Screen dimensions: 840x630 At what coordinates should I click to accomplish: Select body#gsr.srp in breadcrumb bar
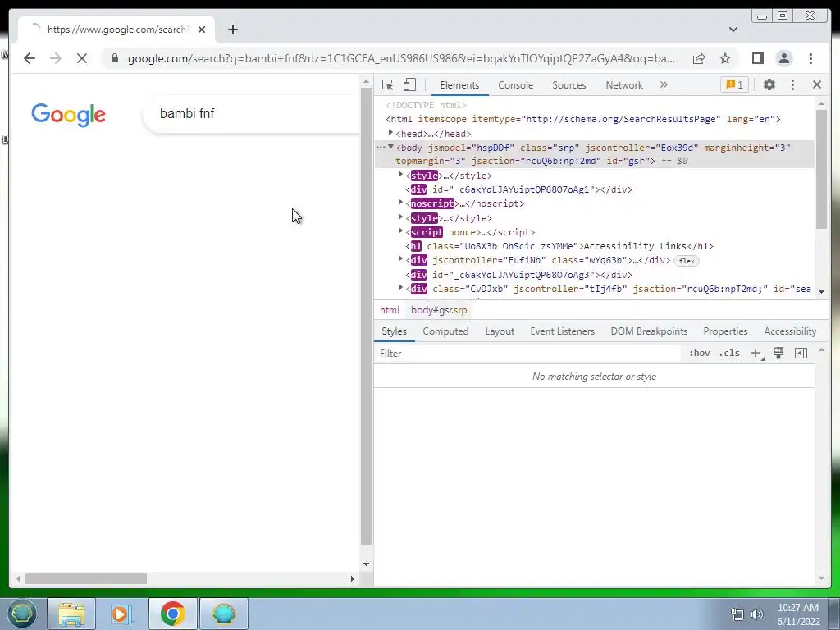439,310
